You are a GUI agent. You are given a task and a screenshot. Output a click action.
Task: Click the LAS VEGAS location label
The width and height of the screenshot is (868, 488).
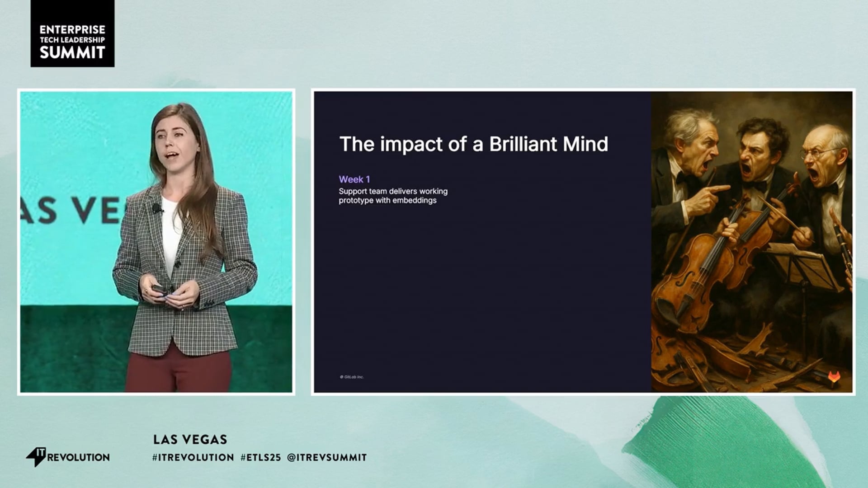coord(190,439)
